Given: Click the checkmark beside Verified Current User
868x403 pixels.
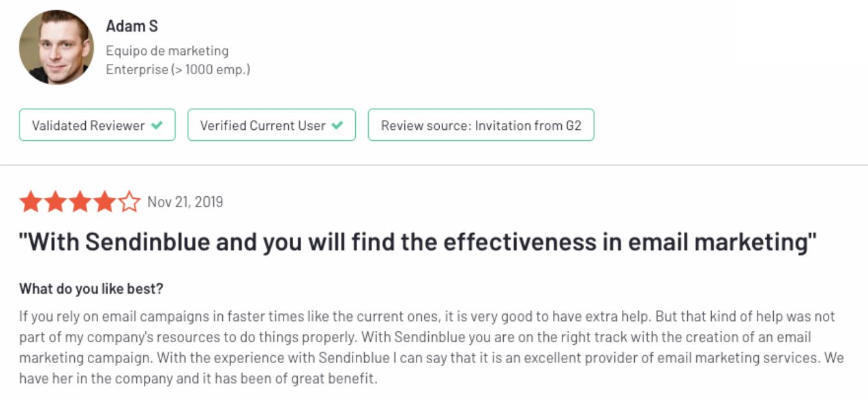Looking at the screenshot, I should (336, 125).
